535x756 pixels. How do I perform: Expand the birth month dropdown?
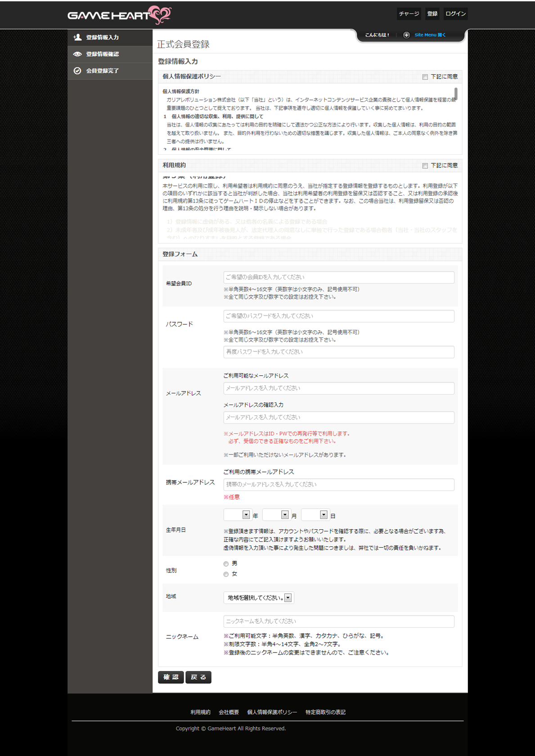point(276,515)
